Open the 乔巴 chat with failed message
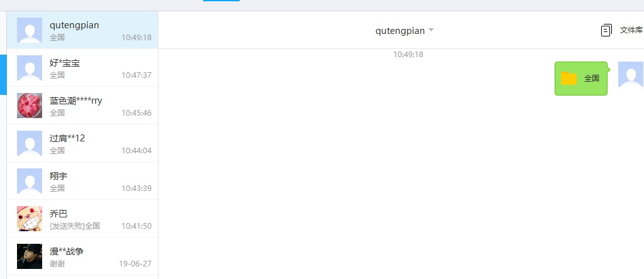Viewport: 644px width, 279px height. (82, 219)
